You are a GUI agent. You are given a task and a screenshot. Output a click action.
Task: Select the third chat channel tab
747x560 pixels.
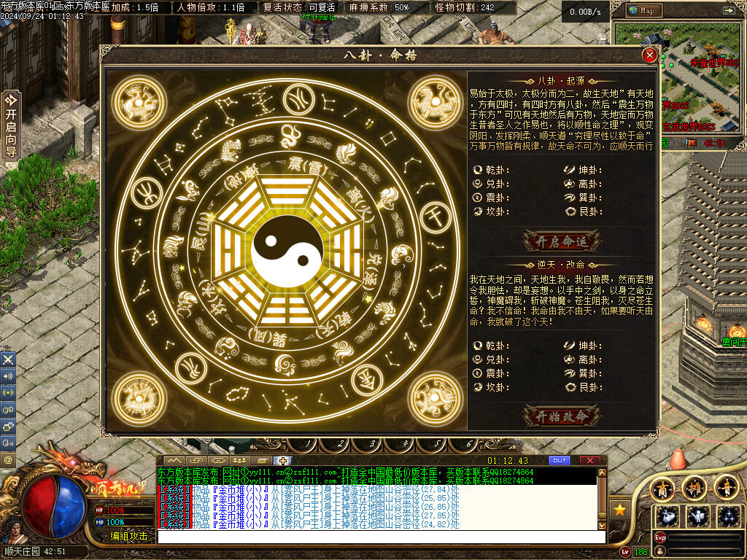(x=217, y=461)
